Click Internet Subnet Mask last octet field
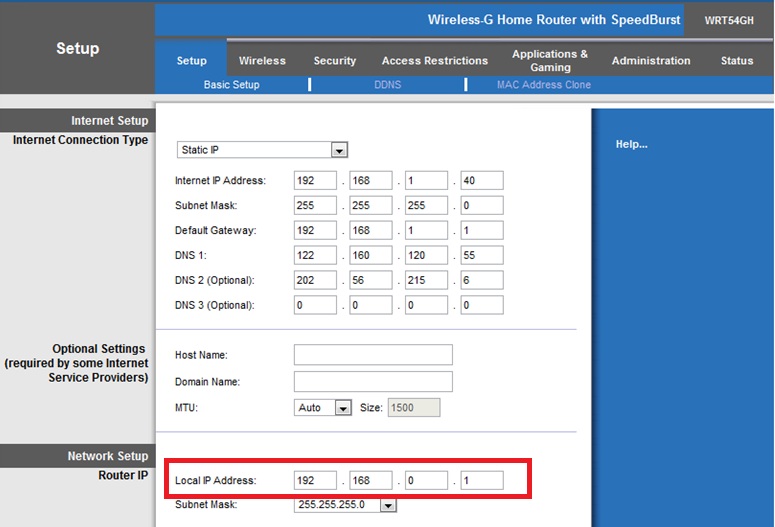 pyautogui.click(x=482, y=205)
